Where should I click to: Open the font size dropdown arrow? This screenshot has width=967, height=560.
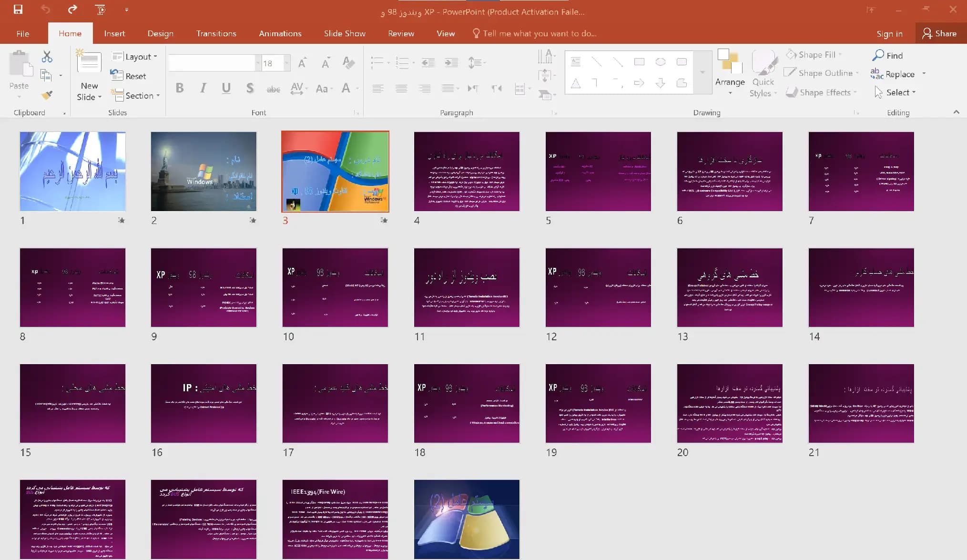[x=286, y=63]
